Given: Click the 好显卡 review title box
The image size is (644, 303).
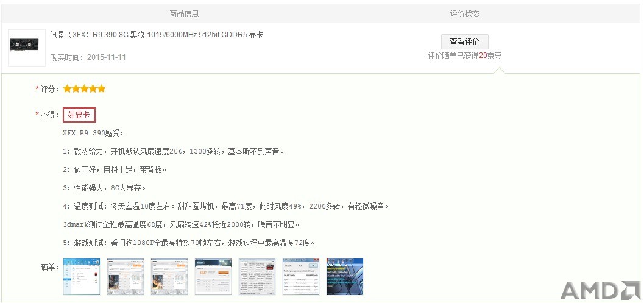Looking at the screenshot, I should pyautogui.click(x=79, y=115).
